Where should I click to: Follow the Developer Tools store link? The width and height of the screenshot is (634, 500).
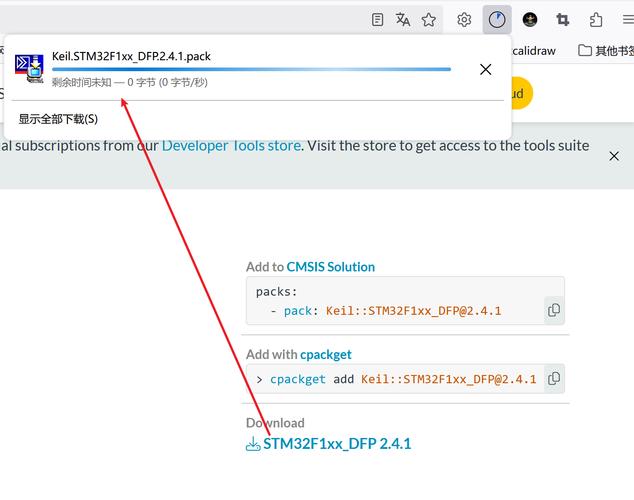point(231,145)
